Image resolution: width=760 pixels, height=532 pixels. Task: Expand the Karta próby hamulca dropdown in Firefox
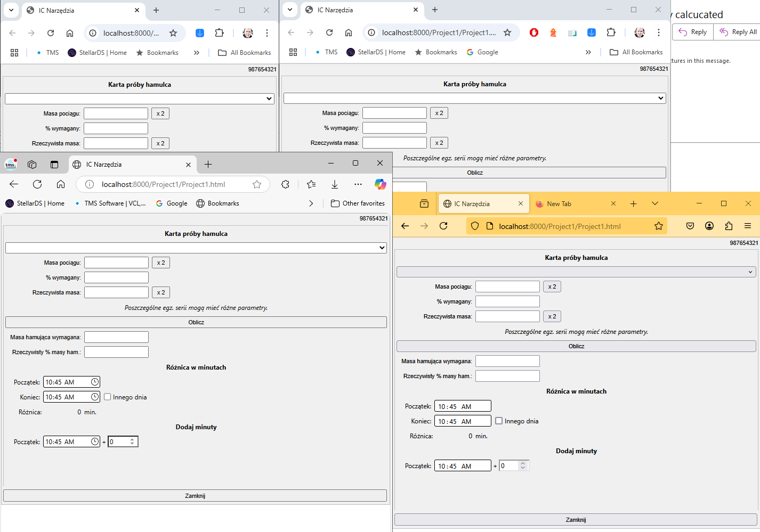point(576,272)
